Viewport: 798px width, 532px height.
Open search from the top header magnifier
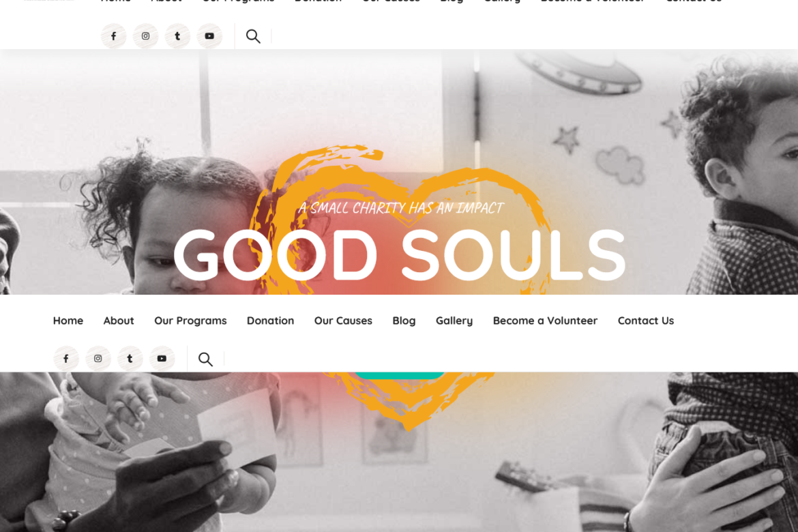(x=253, y=36)
